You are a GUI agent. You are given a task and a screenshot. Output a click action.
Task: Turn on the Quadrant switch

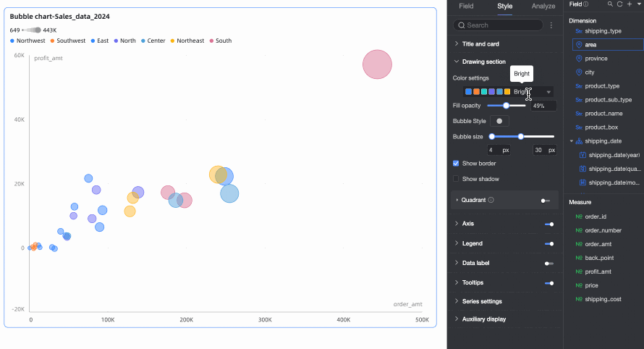(546, 201)
